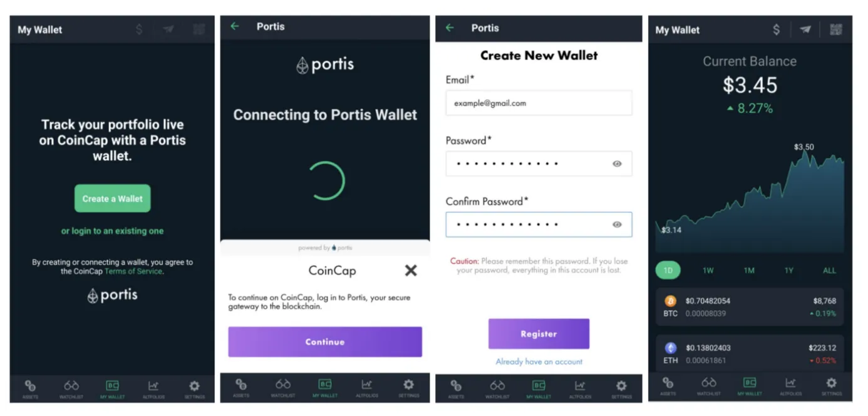Show the password with the Confirm Password eye icon
The image size is (868, 416).
coord(617,224)
